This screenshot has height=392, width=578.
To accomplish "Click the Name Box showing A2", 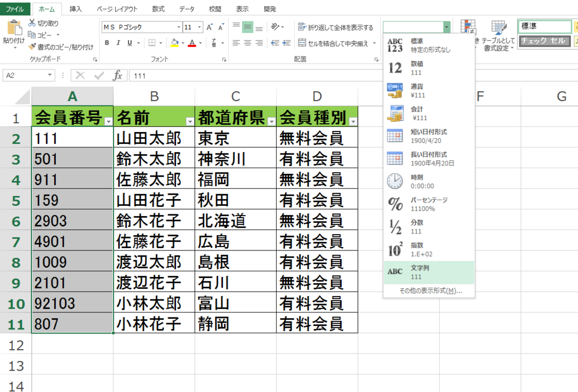I will pyautogui.click(x=27, y=74).
